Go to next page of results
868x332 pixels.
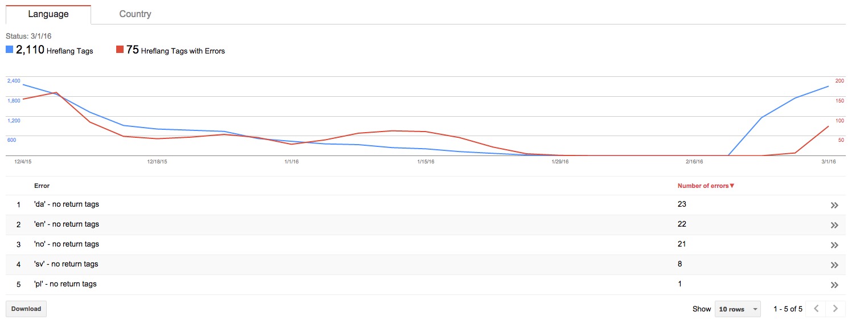point(836,309)
